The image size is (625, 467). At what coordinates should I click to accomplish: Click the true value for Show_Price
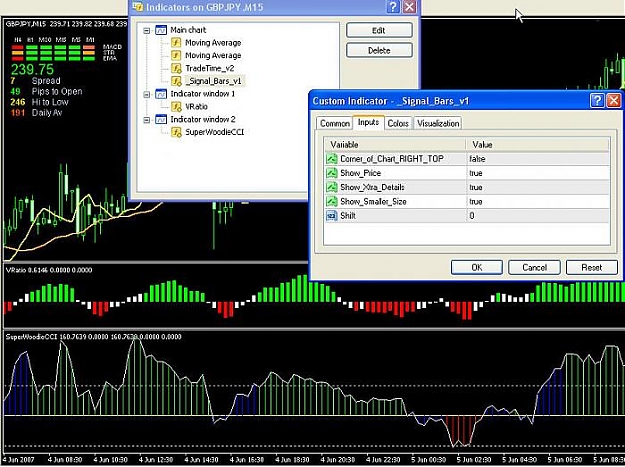point(476,173)
